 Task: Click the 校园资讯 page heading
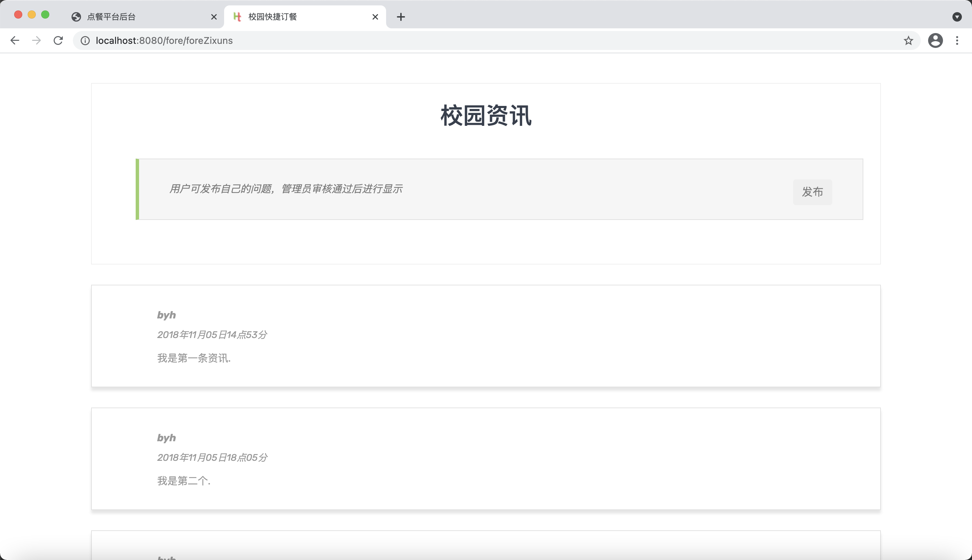pos(486,115)
